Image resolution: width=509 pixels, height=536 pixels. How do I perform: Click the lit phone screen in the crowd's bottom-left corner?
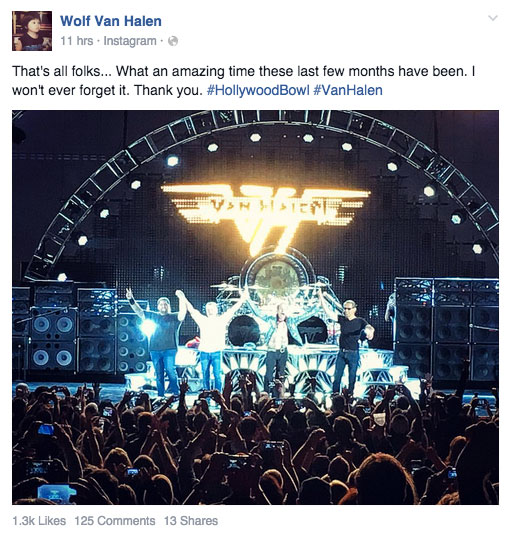(55, 493)
